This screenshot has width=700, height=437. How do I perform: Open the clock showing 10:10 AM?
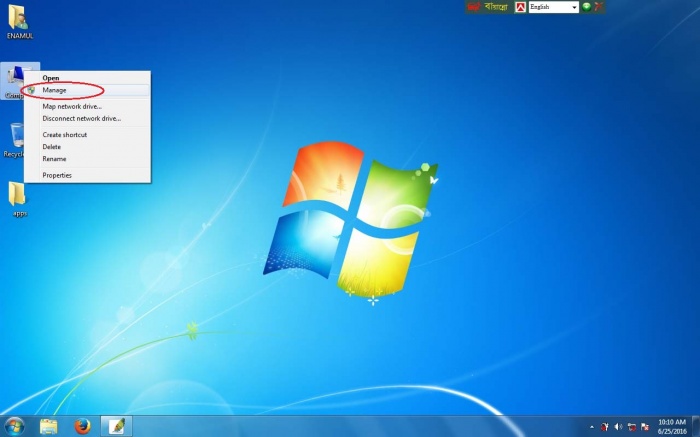(x=671, y=426)
